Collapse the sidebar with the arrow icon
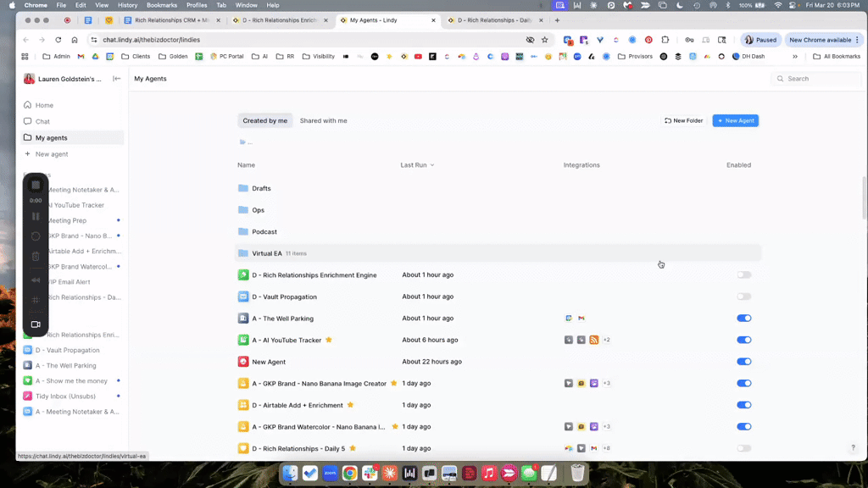Image resolution: width=868 pixels, height=488 pixels. [x=117, y=79]
